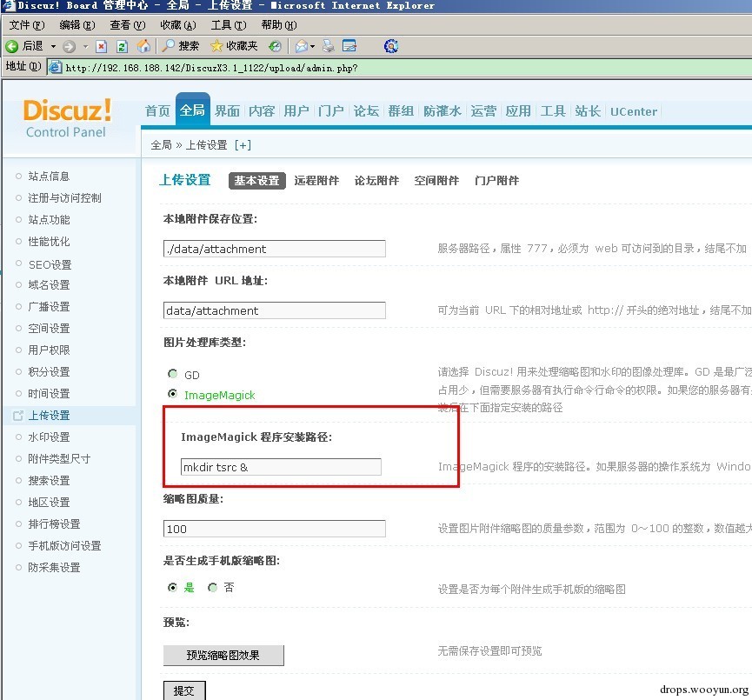
Task: Open the Mail icon dropdown arrow
Action: pyautogui.click(x=313, y=46)
